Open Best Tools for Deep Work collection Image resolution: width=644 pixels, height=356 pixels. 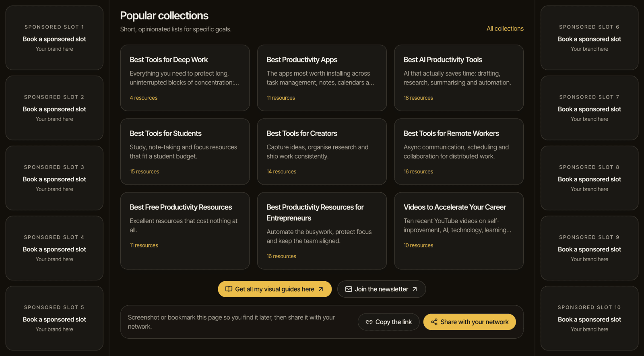click(x=185, y=78)
